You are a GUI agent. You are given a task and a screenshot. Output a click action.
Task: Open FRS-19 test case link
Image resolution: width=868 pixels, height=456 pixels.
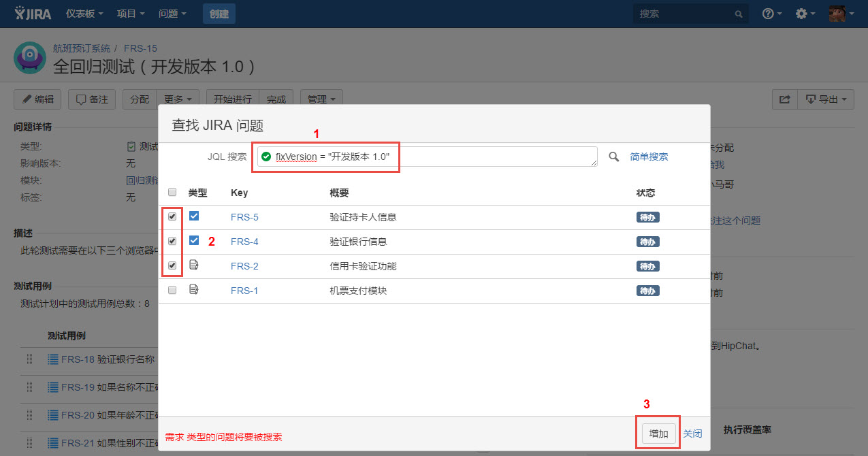78,387
